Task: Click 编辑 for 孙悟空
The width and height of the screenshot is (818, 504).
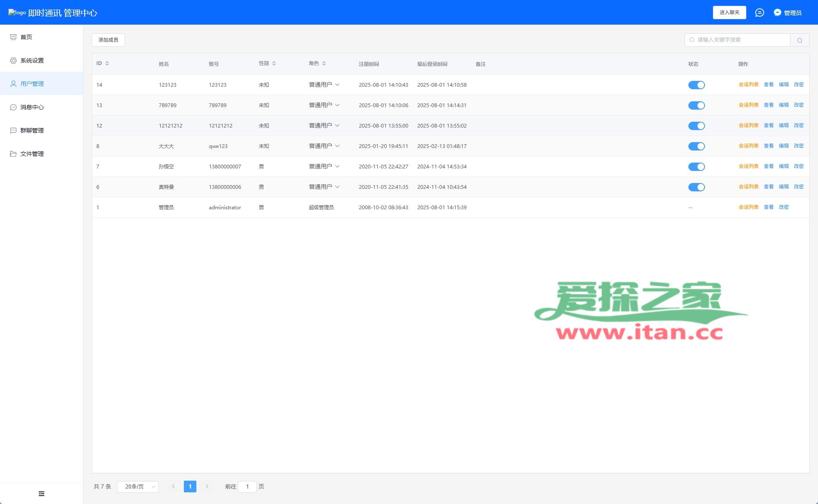Action: [783, 166]
